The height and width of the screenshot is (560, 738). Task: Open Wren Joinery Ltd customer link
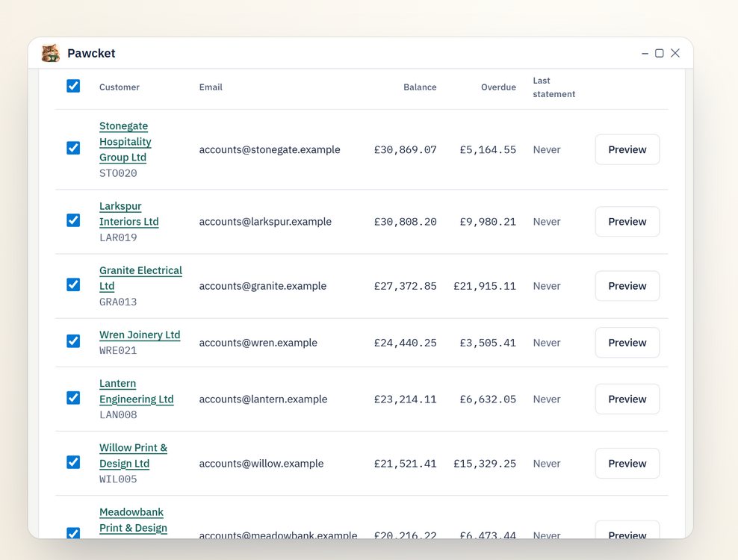coord(140,335)
